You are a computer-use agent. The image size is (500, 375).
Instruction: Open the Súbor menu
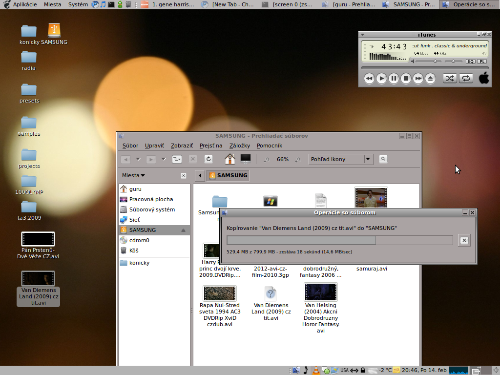pos(130,146)
